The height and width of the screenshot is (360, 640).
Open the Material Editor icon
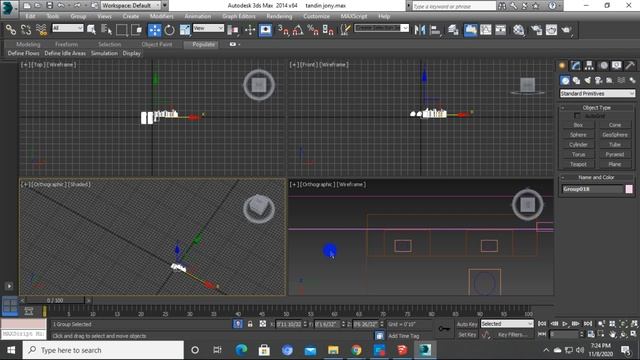[x=518, y=30]
